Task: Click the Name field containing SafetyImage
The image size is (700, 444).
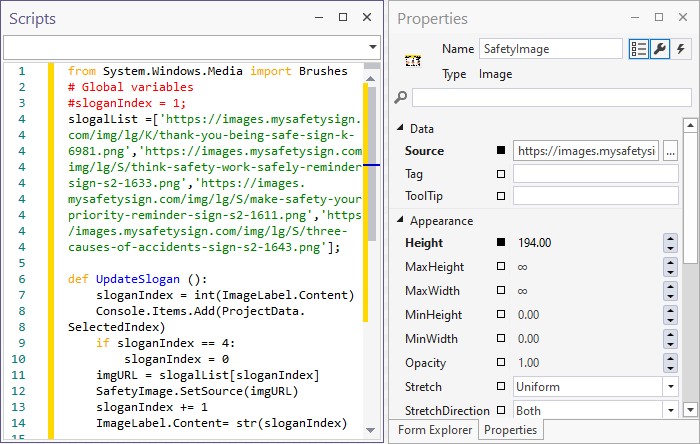Action: [x=550, y=48]
